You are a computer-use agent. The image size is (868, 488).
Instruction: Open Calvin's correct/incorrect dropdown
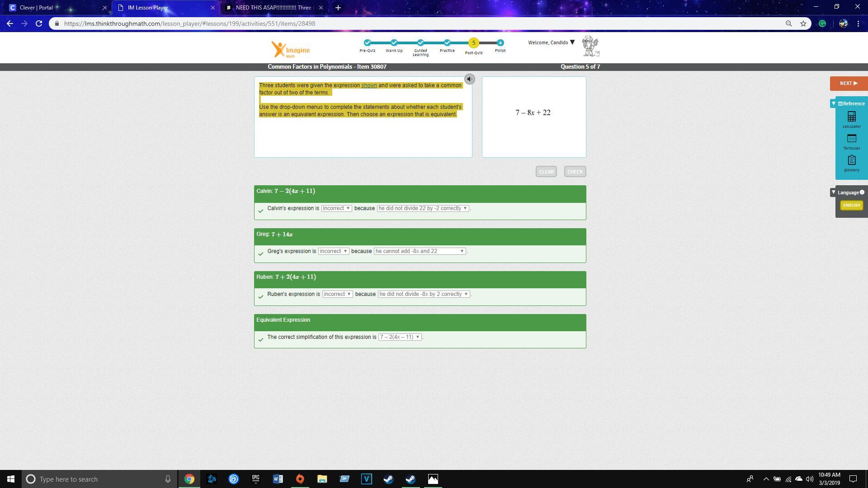coord(336,208)
